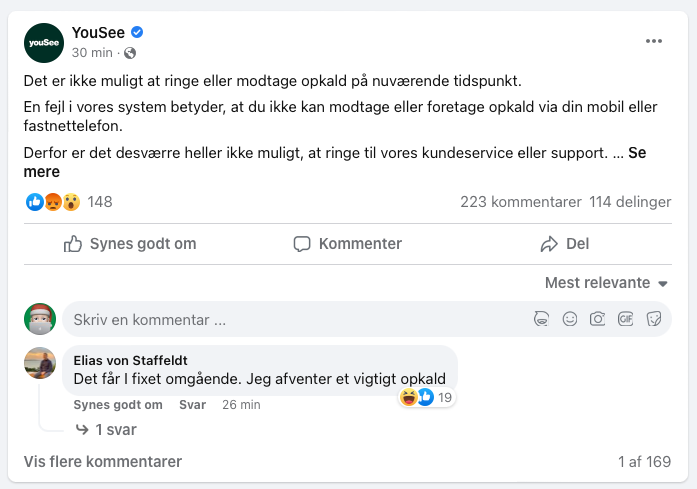Viewport: 697px width, 489px height.
Task: Open the 223 kommentarer link
Action: coord(520,202)
